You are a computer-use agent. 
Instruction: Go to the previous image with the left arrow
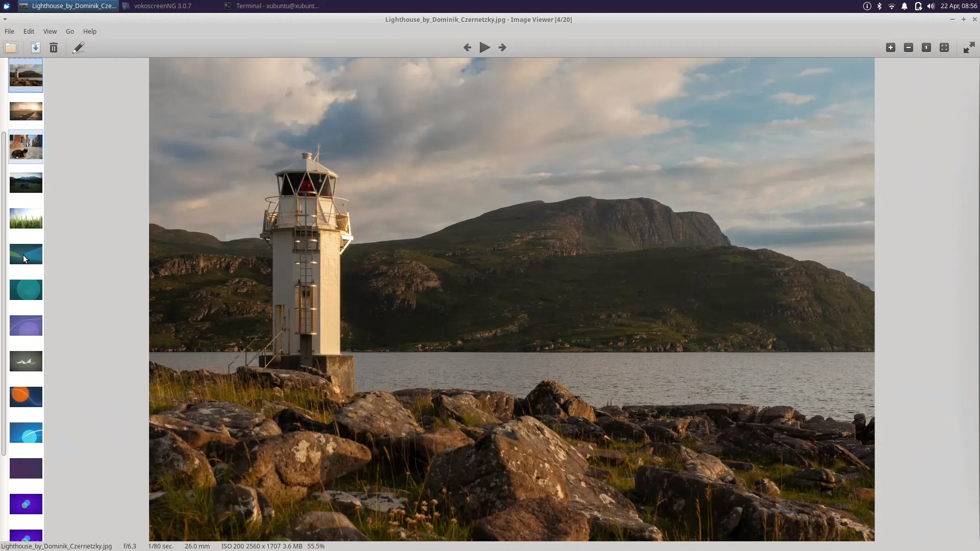tap(467, 47)
